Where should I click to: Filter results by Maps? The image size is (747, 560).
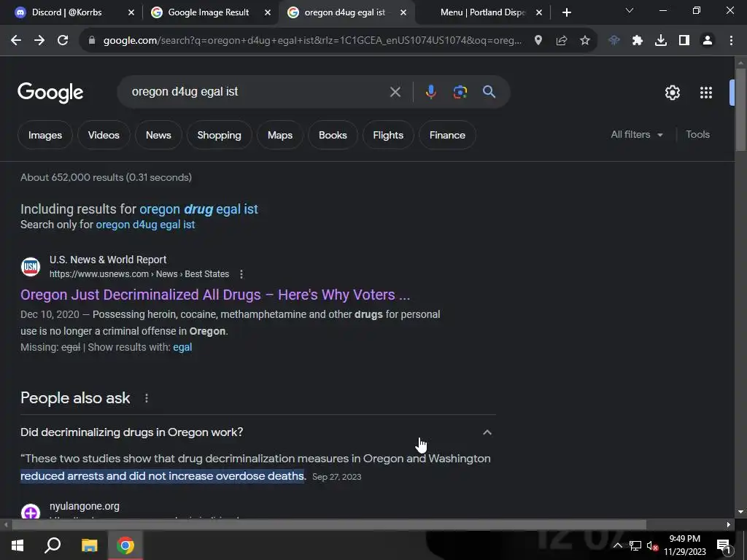pyautogui.click(x=280, y=135)
